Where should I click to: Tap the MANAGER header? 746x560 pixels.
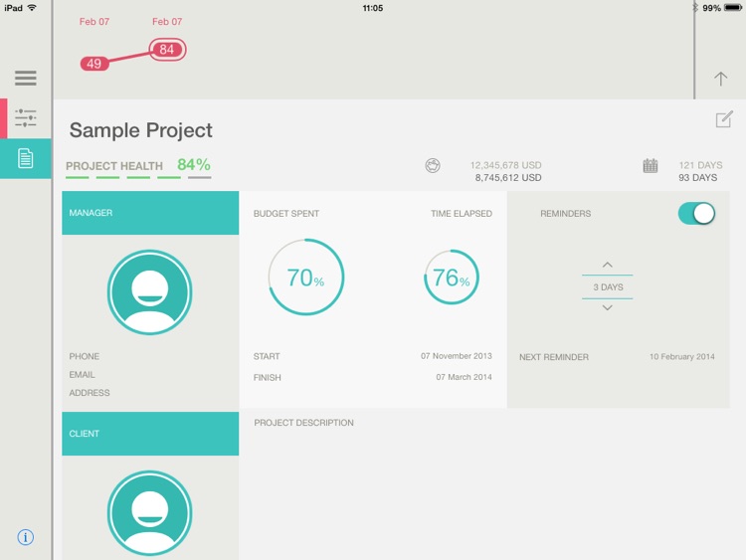tap(150, 213)
